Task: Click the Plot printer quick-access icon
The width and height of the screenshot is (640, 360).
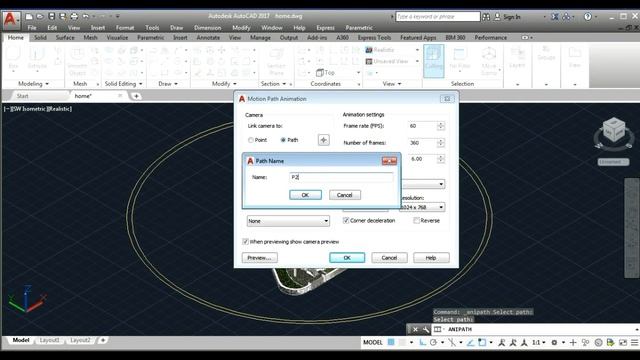Action: 74,16
